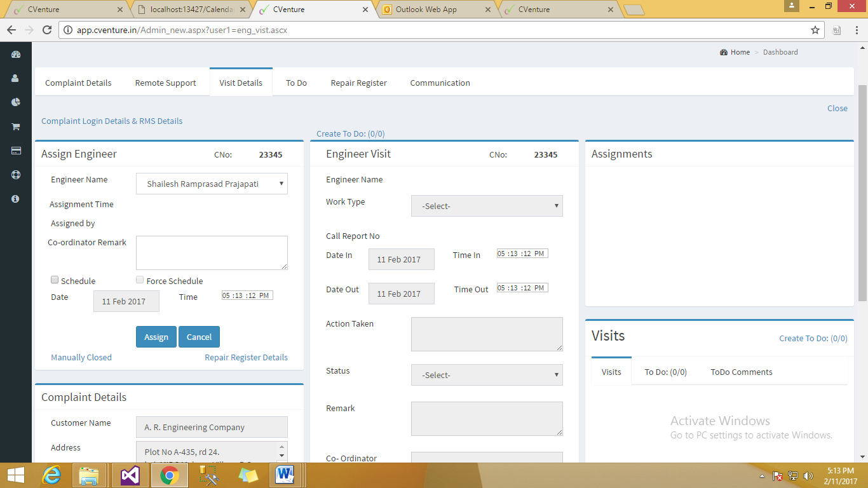Click the Chrome user profile icon
Screen dimensions: 868x488
pyautogui.click(x=792, y=6)
